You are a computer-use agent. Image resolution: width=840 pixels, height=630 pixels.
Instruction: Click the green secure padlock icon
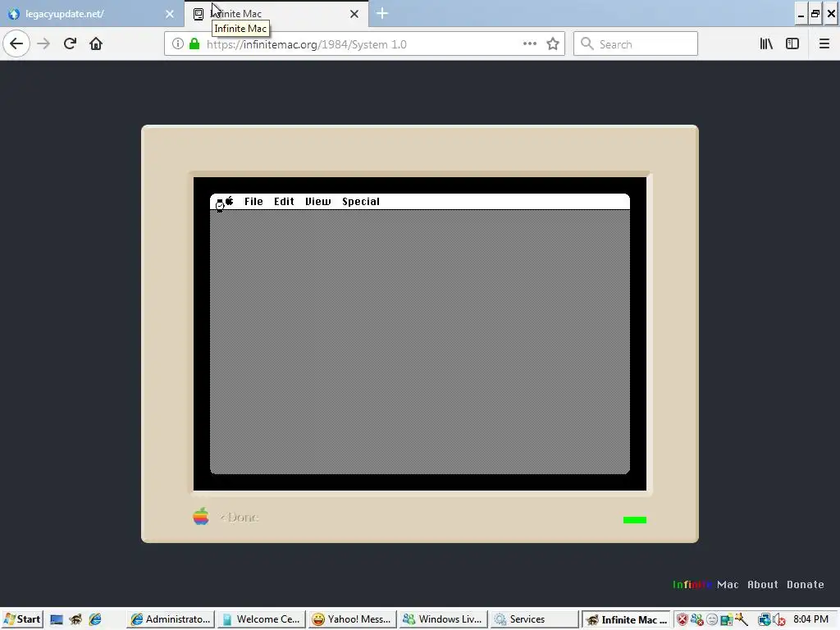194,44
